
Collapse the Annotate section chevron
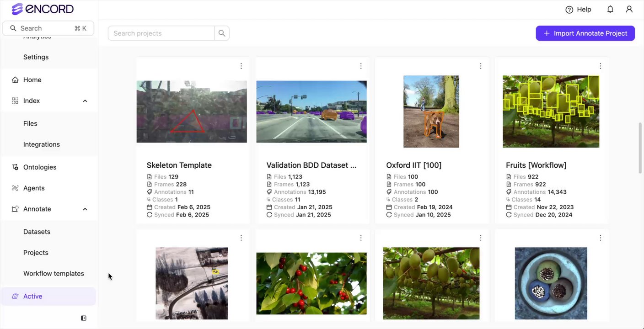pos(85,209)
